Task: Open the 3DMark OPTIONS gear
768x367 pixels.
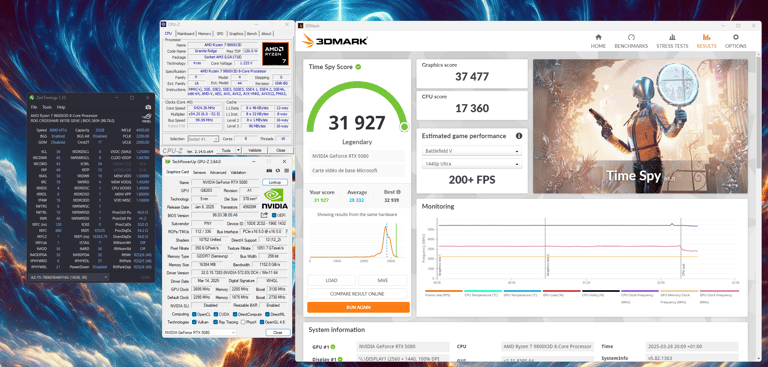Action: (x=735, y=41)
